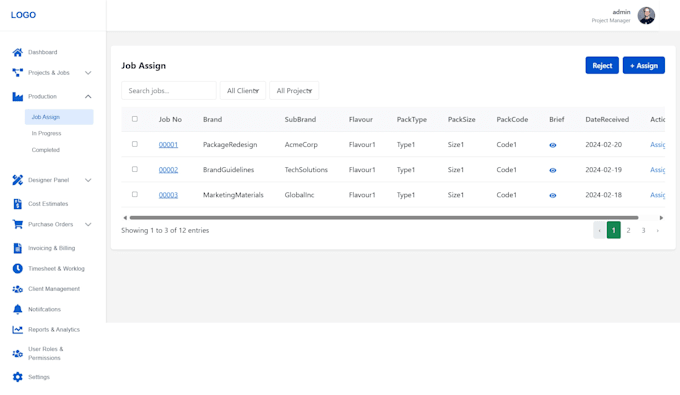Click the Cost Estimates invoice icon

tap(17, 204)
